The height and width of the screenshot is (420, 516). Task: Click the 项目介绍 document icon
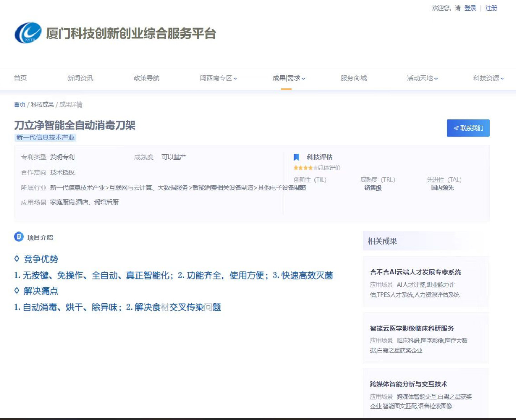pyautogui.click(x=19, y=237)
